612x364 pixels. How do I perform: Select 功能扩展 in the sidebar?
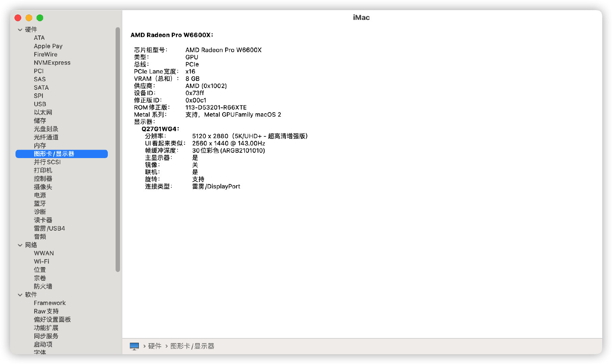coord(46,328)
